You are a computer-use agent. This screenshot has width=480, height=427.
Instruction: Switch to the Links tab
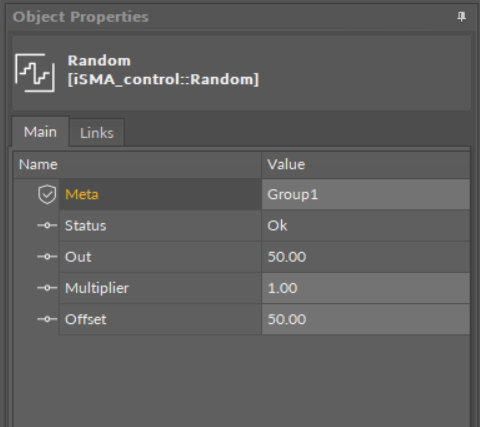coord(97,133)
